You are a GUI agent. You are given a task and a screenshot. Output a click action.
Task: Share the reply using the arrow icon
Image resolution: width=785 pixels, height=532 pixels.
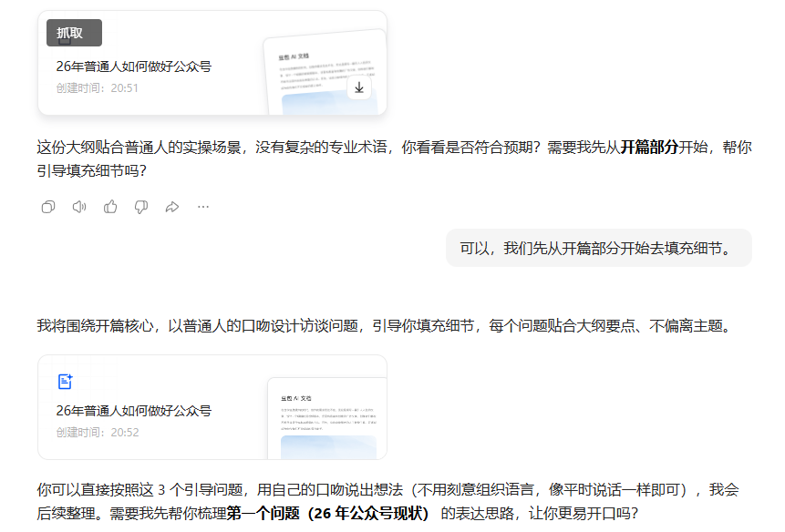pos(172,207)
